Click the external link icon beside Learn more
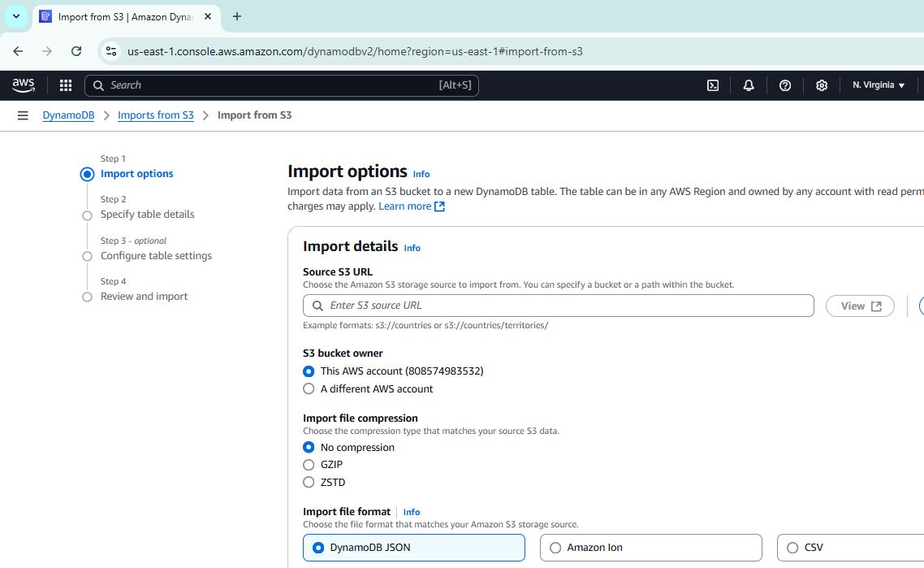 pos(439,206)
